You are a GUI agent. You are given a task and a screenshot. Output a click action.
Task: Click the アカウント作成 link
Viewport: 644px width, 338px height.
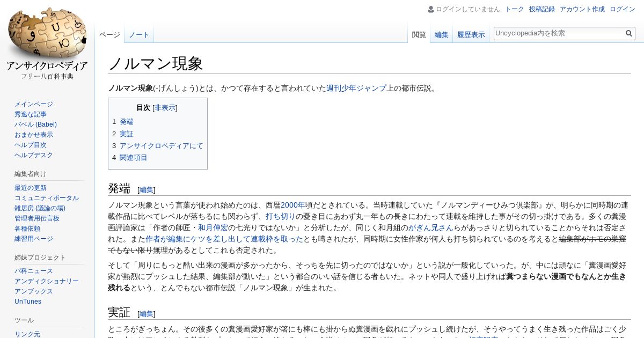point(582,9)
